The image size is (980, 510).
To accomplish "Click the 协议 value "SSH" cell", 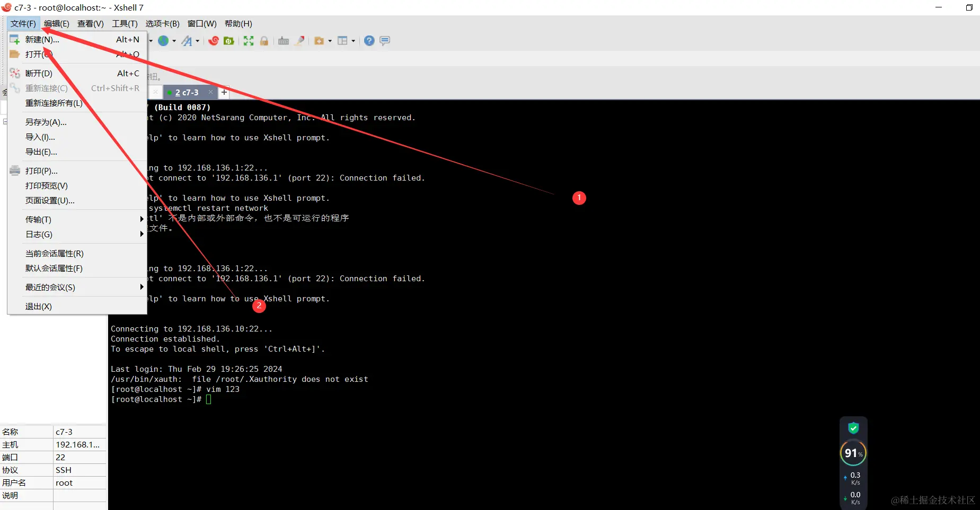I will (x=80, y=470).
